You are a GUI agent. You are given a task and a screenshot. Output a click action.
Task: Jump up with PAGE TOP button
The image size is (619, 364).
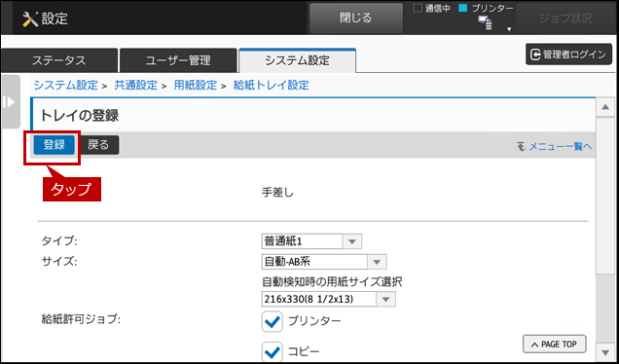pyautogui.click(x=554, y=345)
